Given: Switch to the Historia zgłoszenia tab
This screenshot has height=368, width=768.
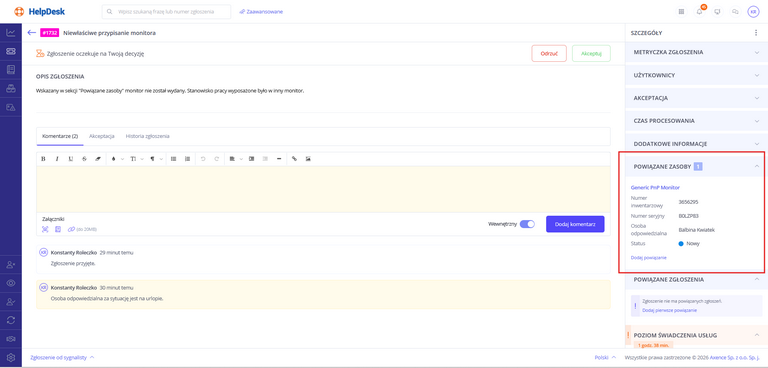Looking at the screenshot, I should coord(147,136).
